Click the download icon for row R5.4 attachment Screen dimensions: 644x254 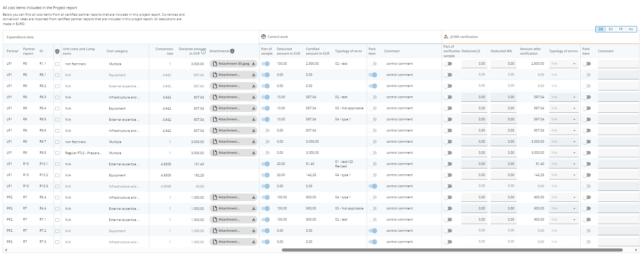click(254, 197)
